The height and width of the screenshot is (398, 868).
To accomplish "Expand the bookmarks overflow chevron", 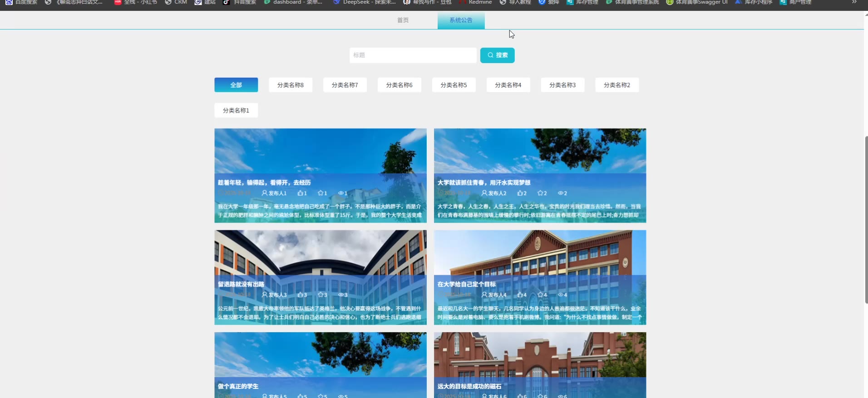I will pos(854,2).
